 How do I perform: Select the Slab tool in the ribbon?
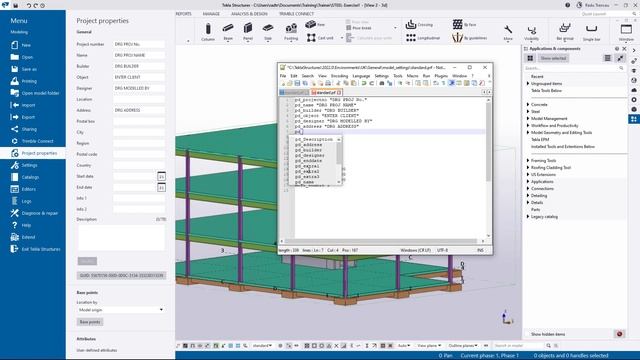pyautogui.click(x=268, y=31)
